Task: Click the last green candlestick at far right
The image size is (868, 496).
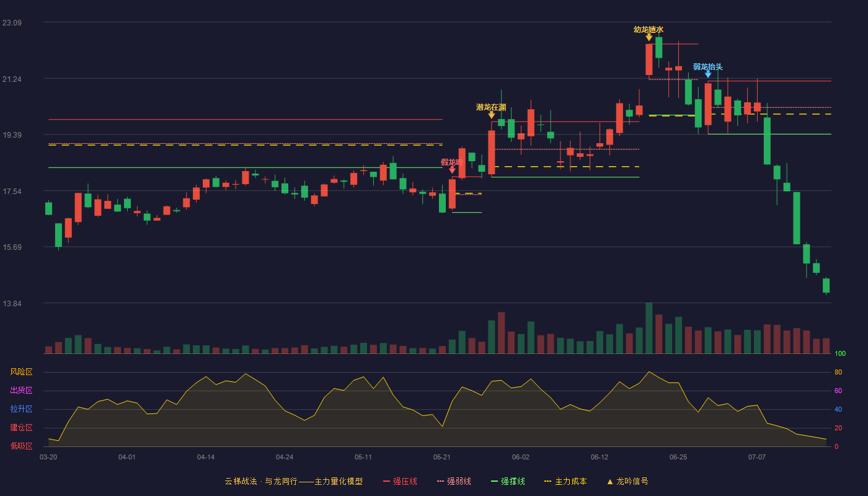Action: coord(826,285)
